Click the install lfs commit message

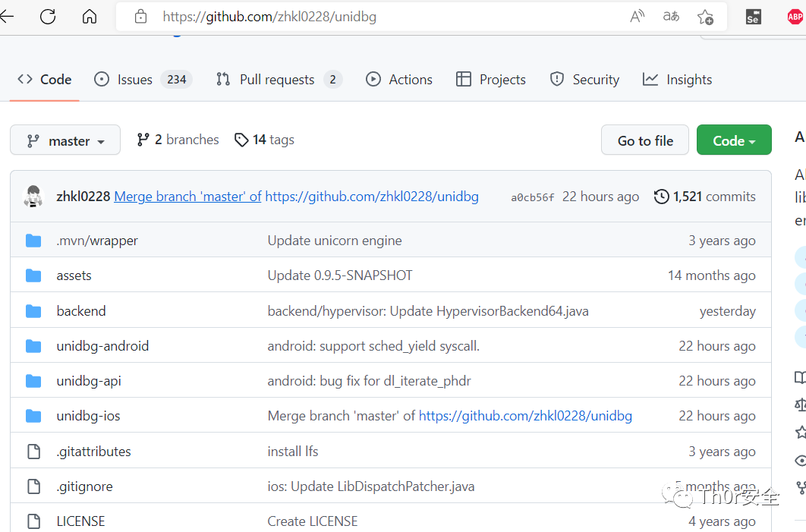[293, 452]
